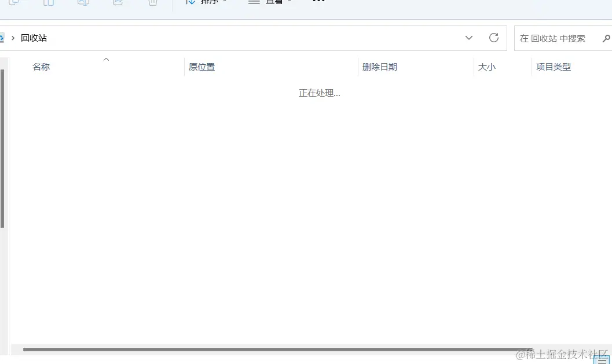Screen dimensions: 612x364
Task: Sort by the 名称 column header
Action: coord(41,67)
